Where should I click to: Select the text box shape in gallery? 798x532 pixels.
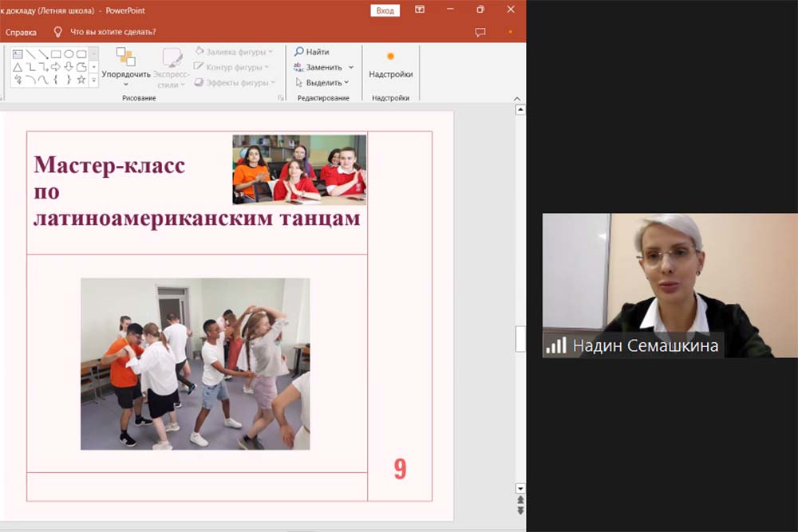pyautogui.click(x=18, y=54)
